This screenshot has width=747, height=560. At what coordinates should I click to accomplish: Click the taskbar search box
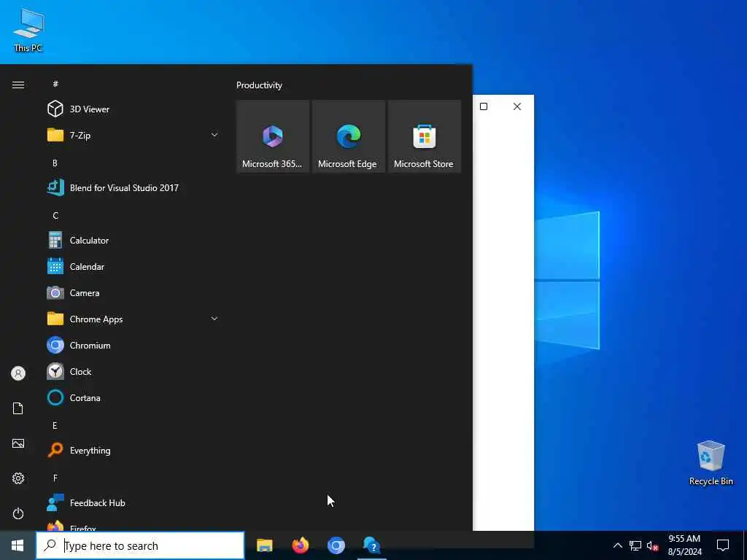[x=140, y=545]
